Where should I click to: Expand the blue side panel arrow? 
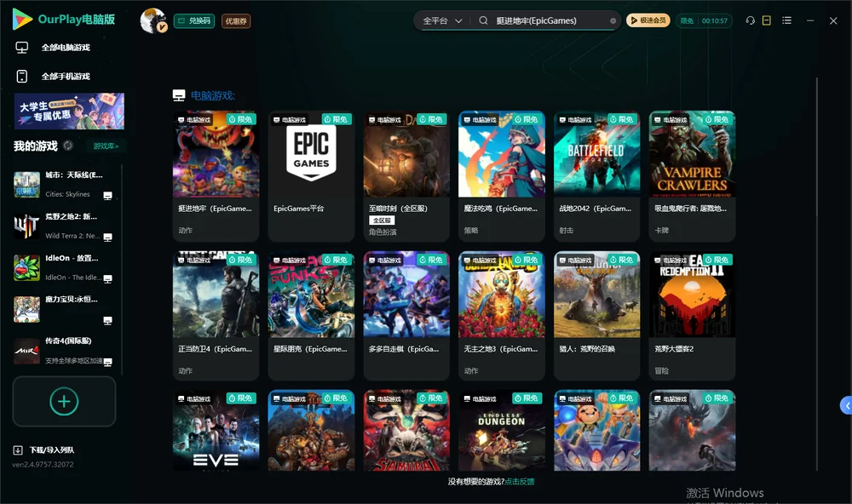click(x=846, y=406)
